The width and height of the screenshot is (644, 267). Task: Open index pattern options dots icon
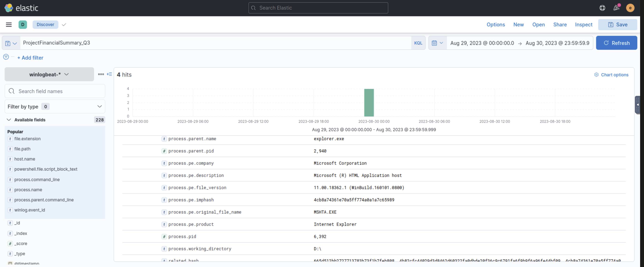[101, 74]
